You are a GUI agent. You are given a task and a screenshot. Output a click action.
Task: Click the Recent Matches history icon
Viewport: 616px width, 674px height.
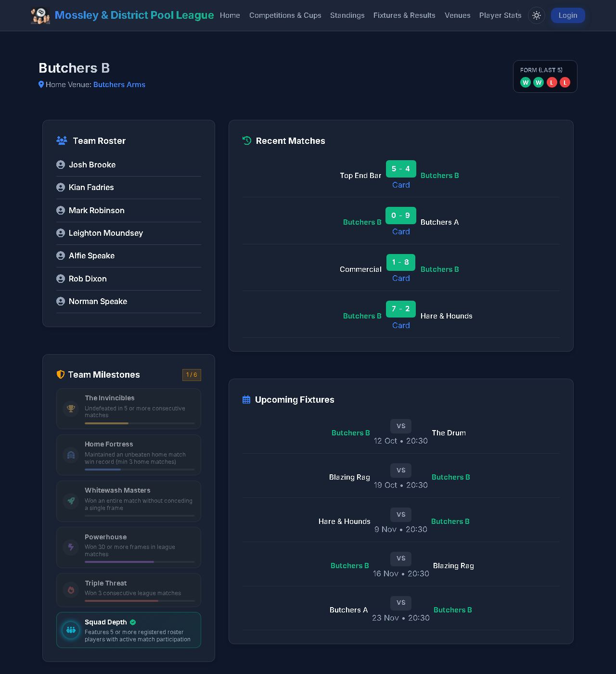coord(247,140)
